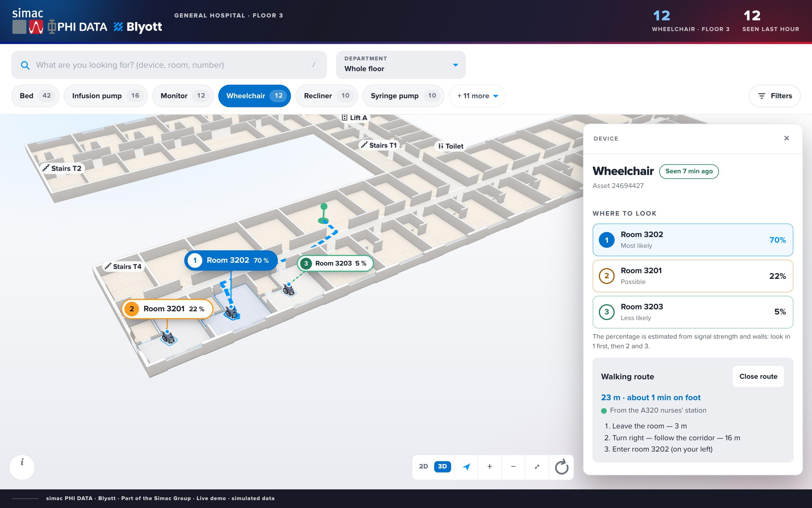The image size is (812, 508).
Task: Click the Room 3202 70% map callout
Action: pos(231,260)
